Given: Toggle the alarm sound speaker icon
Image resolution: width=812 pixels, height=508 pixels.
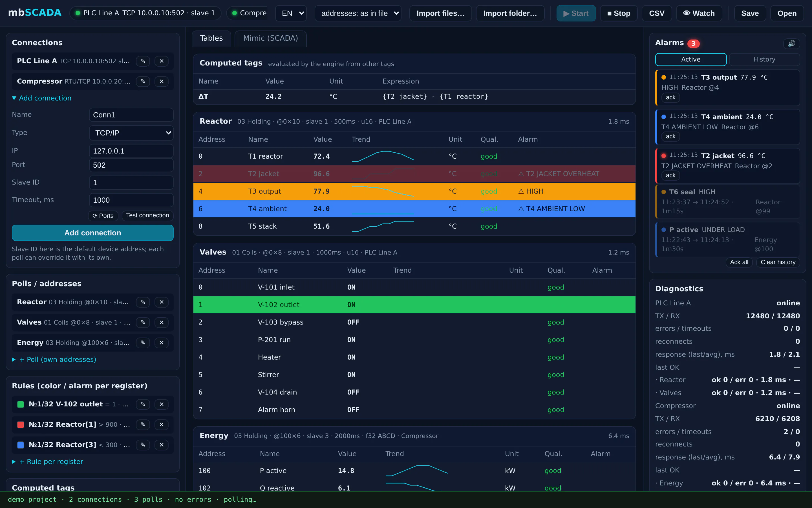Looking at the screenshot, I should point(791,43).
